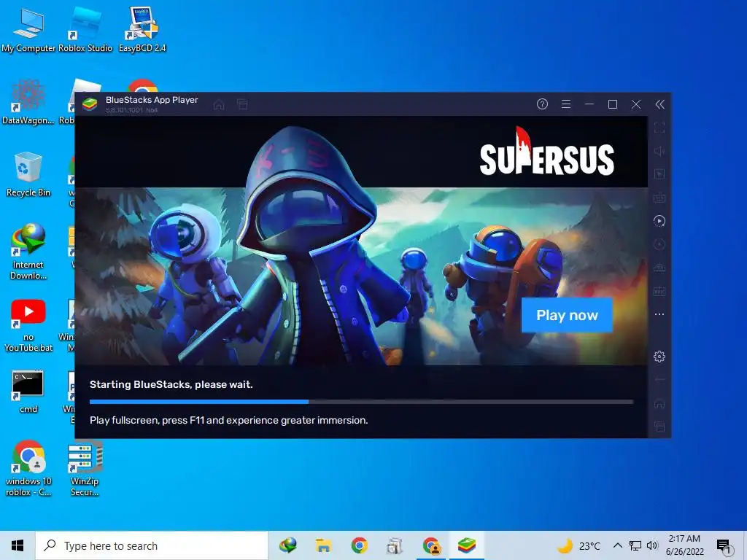Click the BlueStacks loading progress bar
Screen dimensions: 747x560
coord(362,402)
